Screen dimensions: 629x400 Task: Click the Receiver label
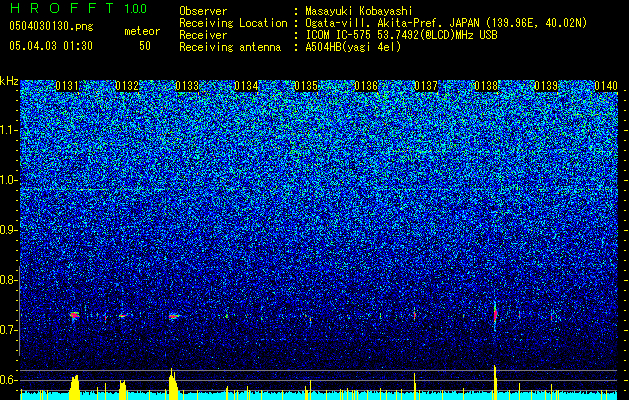203,35
